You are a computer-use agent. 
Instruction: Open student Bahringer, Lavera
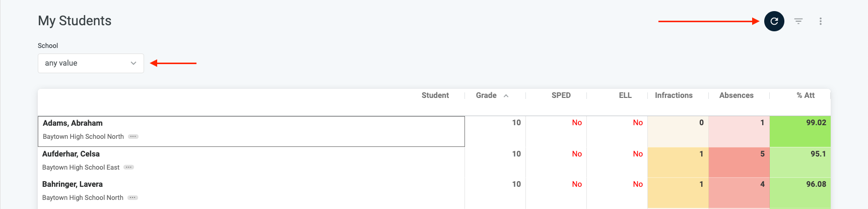pyautogui.click(x=73, y=184)
